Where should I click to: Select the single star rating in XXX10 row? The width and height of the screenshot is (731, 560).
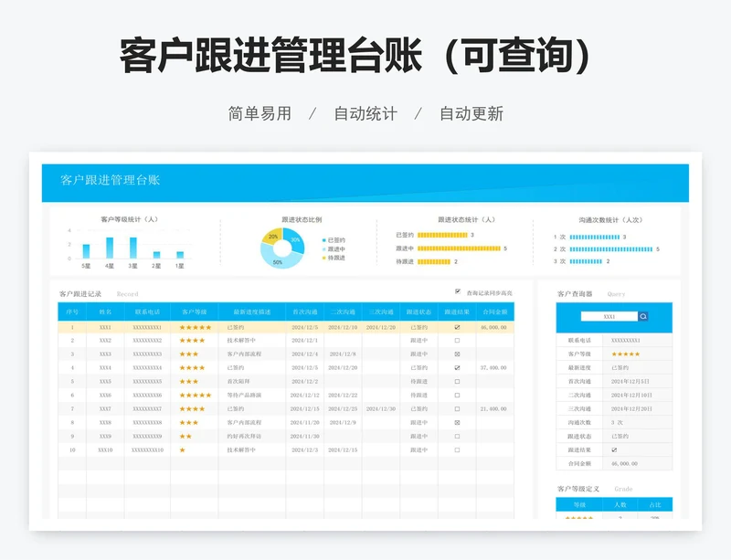182,450
